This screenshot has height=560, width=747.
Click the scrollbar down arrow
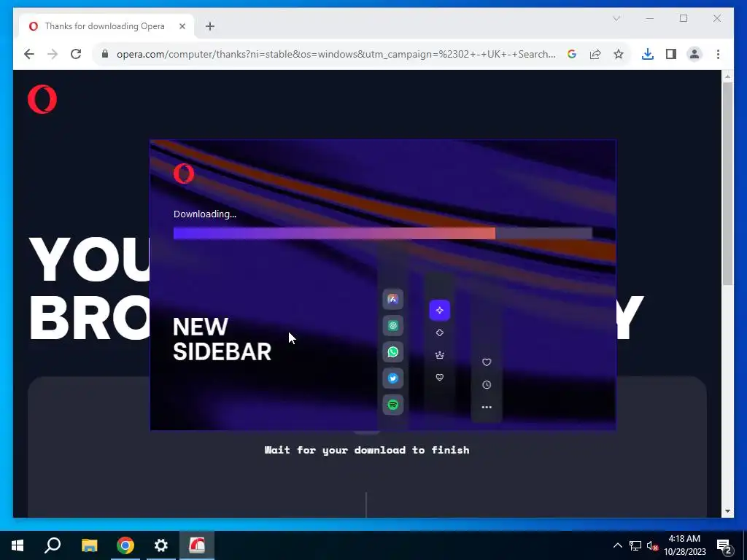[727, 511]
